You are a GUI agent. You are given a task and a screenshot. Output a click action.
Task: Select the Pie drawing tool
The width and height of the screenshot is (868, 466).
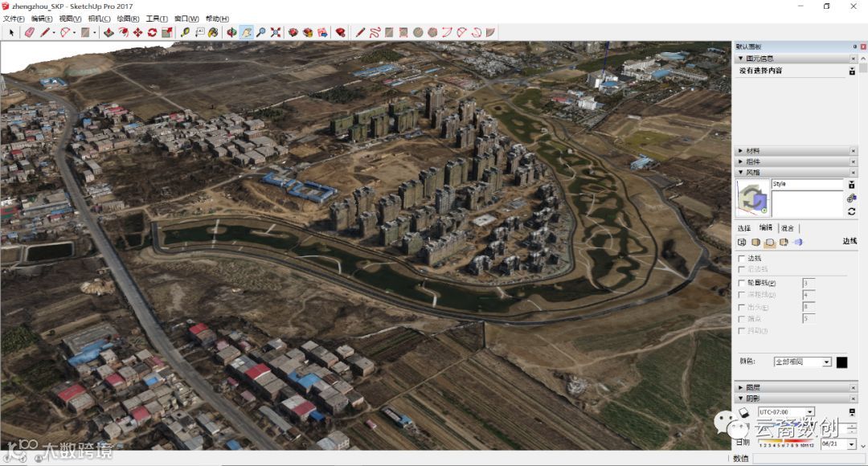coord(490,33)
